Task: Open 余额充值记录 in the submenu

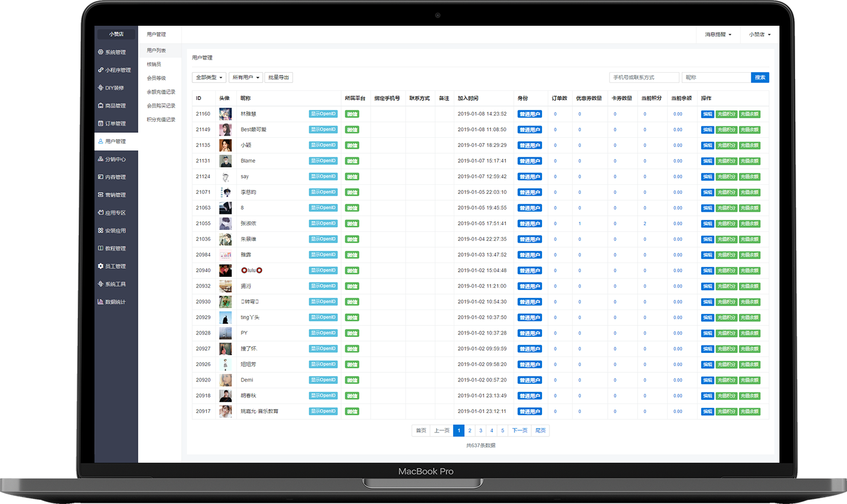Action: click(161, 92)
